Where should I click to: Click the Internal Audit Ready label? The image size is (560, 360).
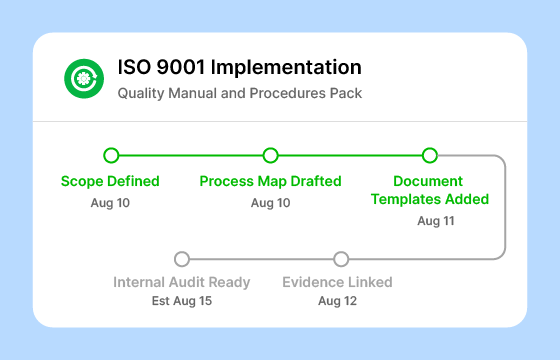(182, 282)
